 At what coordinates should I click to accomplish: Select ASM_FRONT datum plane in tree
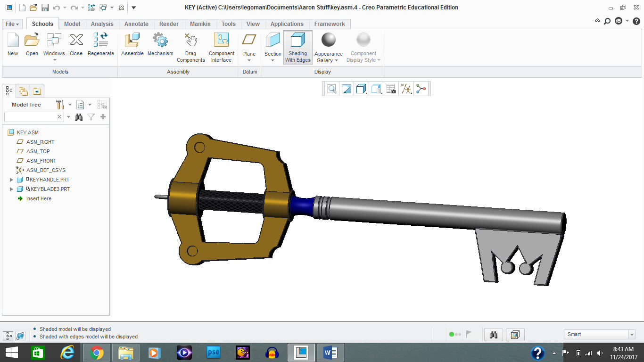click(x=41, y=161)
